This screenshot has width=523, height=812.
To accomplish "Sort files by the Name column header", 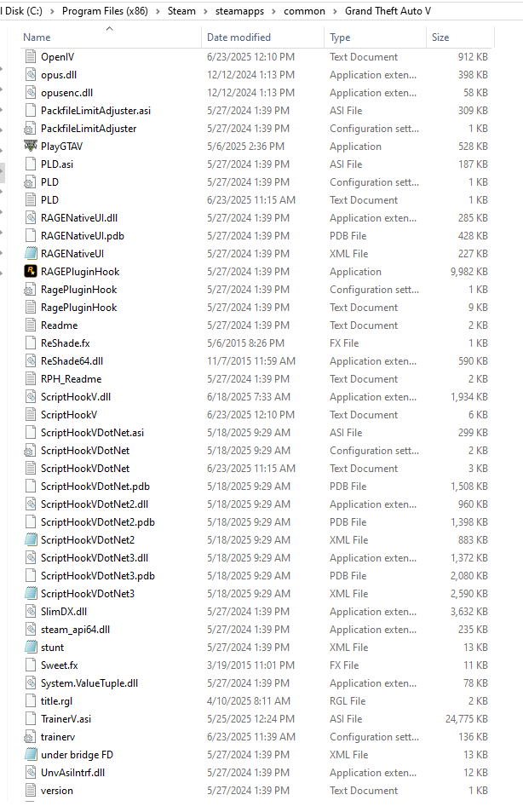I will click(x=37, y=37).
